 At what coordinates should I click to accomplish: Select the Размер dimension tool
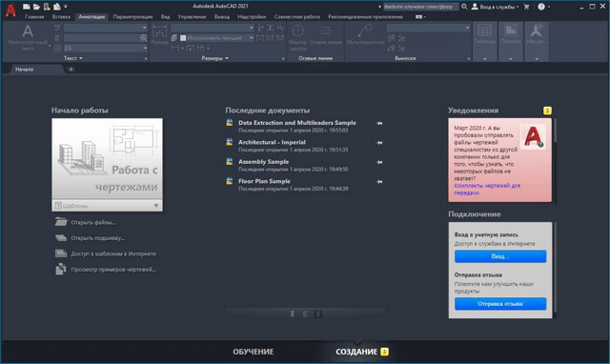(159, 35)
